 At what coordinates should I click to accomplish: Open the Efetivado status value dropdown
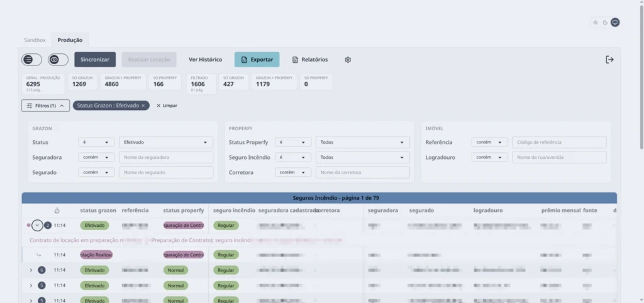(166, 142)
